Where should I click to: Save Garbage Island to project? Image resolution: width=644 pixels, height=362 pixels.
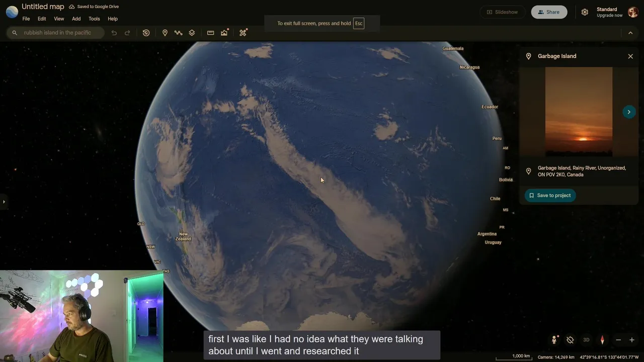pyautogui.click(x=550, y=196)
